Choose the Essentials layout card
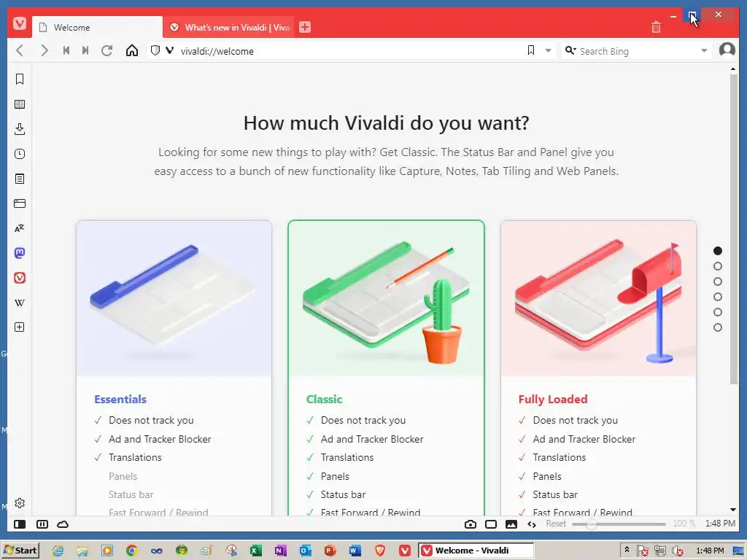The image size is (747, 560). pos(174,367)
